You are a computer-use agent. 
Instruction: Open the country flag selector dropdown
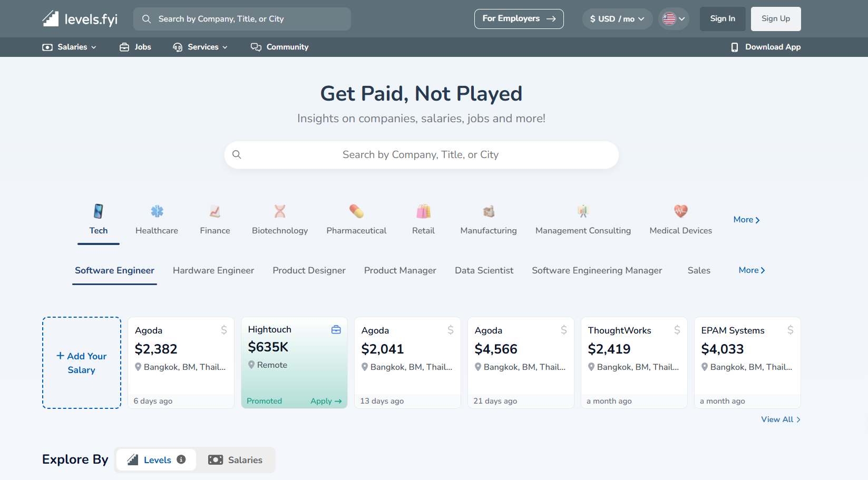pos(674,19)
